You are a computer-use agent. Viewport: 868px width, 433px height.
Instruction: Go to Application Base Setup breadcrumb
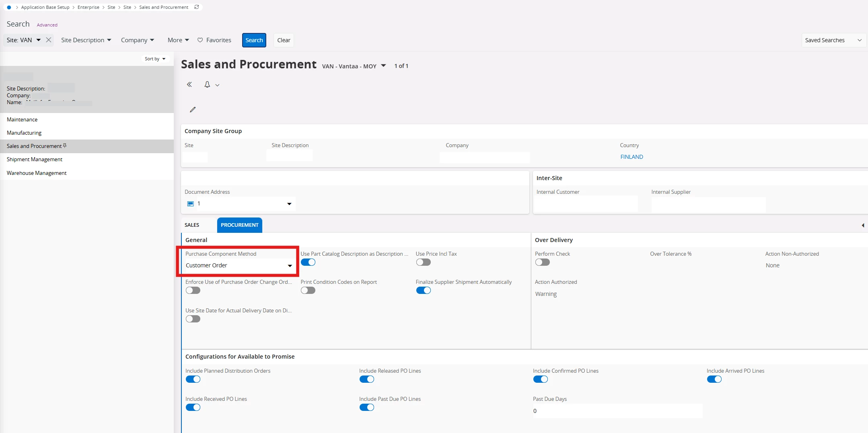pos(45,7)
